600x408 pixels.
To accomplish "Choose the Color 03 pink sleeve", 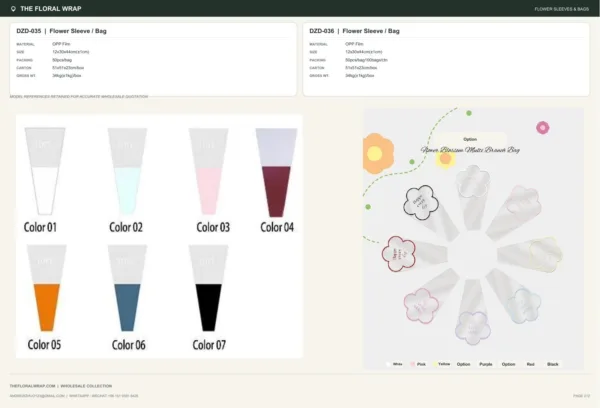I will pos(209,171).
